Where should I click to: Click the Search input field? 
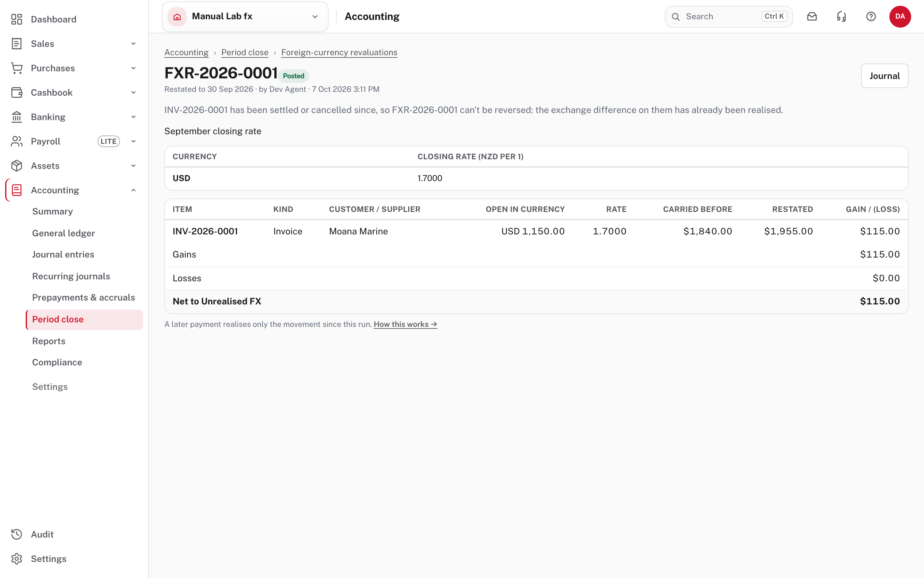click(x=729, y=16)
